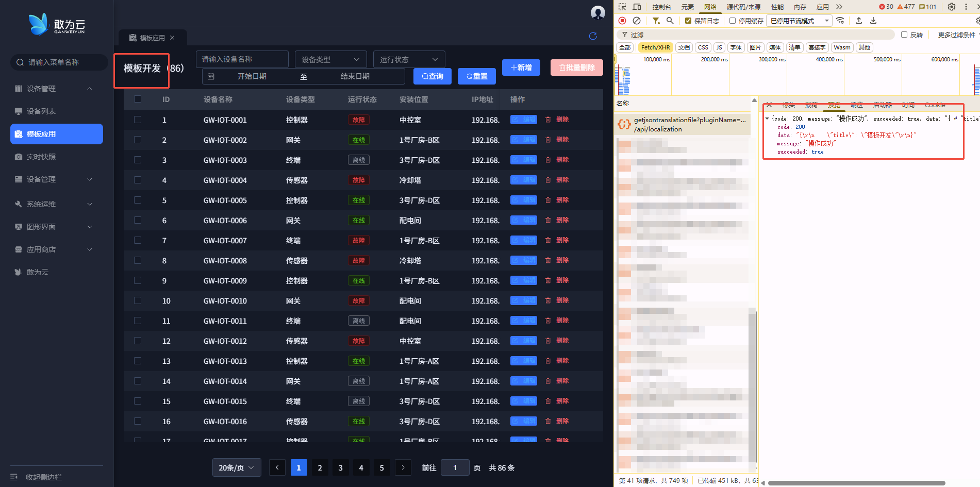Image resolution: width=980 pixels, height=487 pixels.
Task: Close the 模板应用 page tab
Action: click(x=172, y=38)
